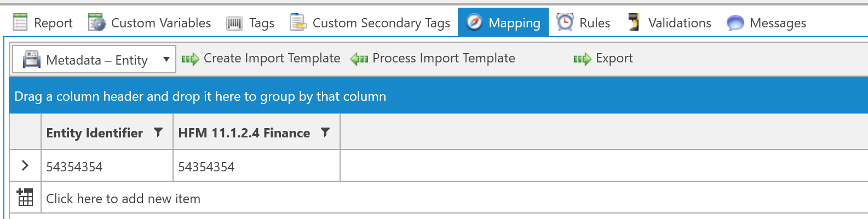The image size is (868, 219).
Task: Click the Messages speech bubble icon
Action: click(x=735, y=23)
